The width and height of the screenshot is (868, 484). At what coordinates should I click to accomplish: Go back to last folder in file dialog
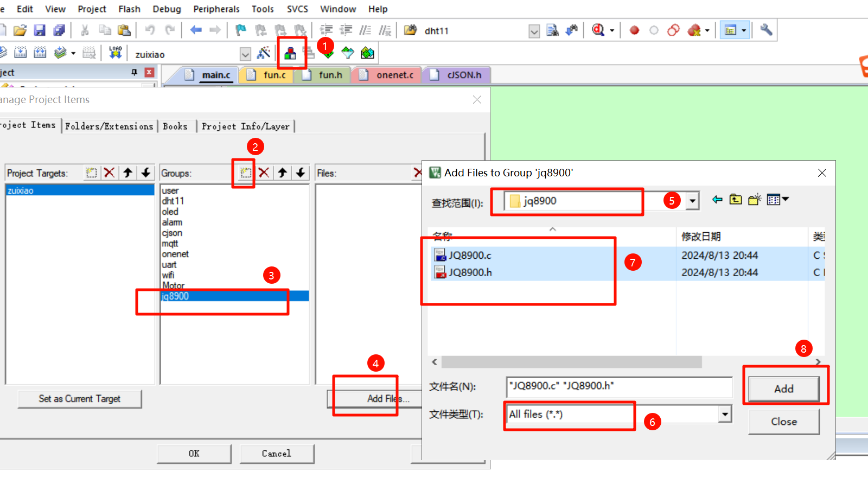coord(717,200)
